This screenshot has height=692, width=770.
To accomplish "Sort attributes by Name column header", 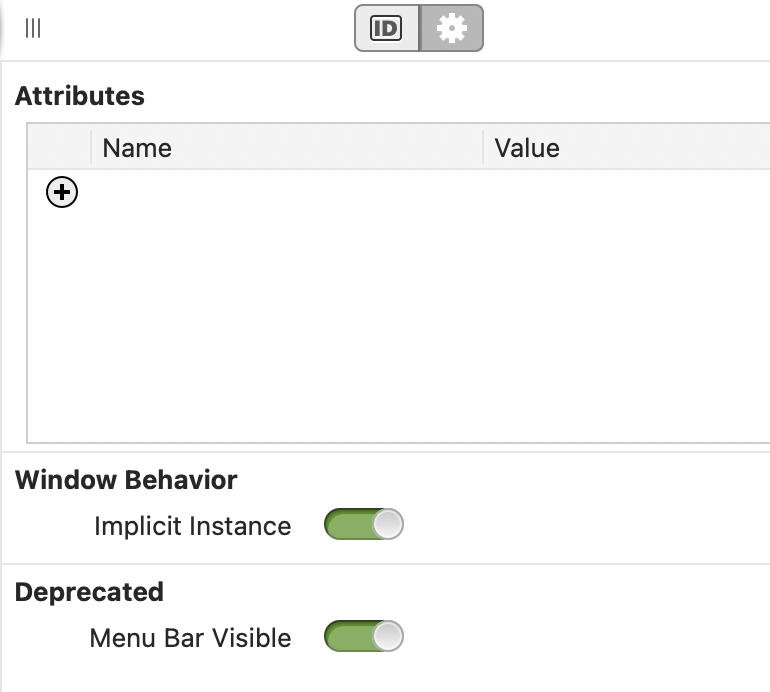I will tap(137, 148).
